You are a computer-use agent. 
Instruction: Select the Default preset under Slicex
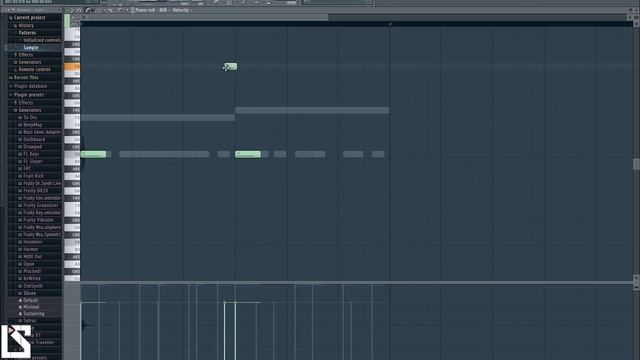[x=31, y=300]
